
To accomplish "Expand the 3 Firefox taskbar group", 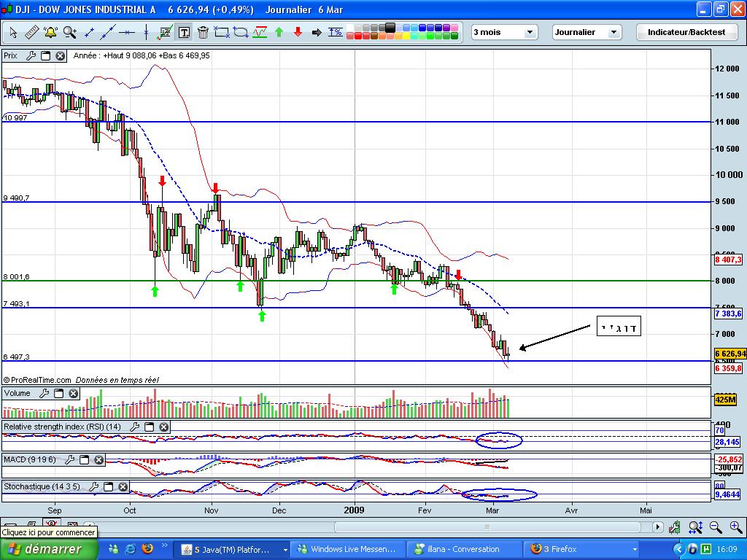I will [x=582, y=550].
